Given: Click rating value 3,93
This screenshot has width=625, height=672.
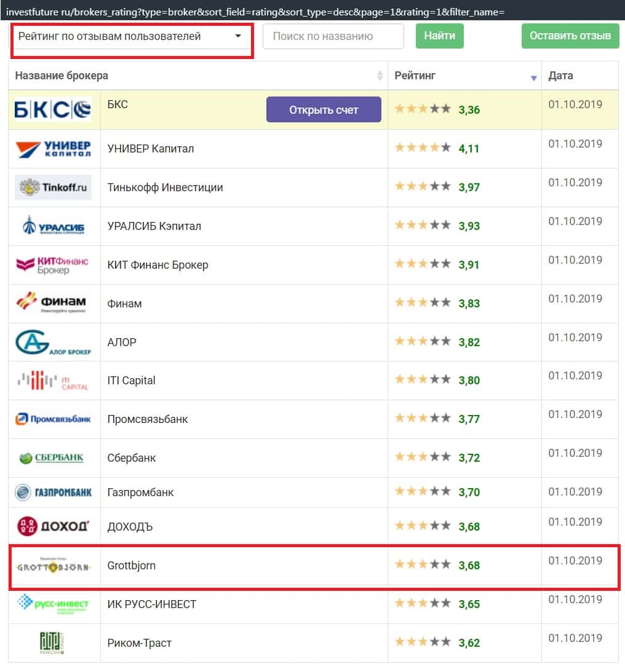Looking at the screenshot, I should [469, 226].
